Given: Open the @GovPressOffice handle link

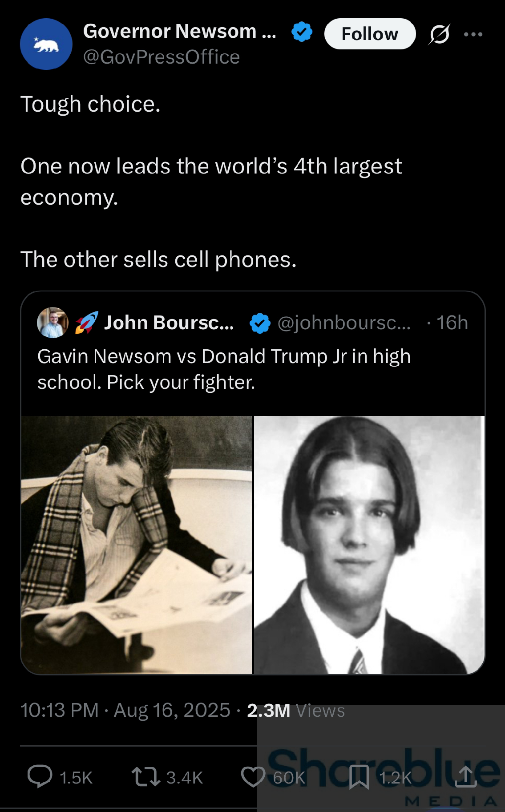Looking at the screenshot, I should click(162, 57).
